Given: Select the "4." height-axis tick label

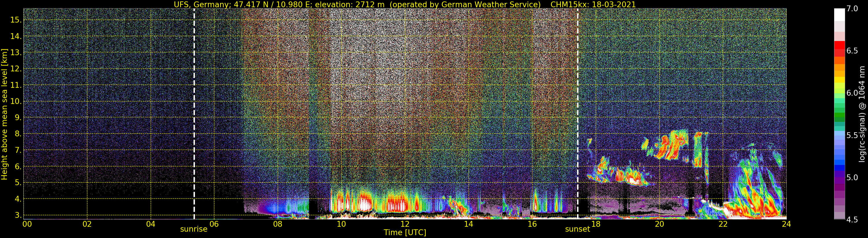Looking at the screenshot, I should click(x=18, y=199).
